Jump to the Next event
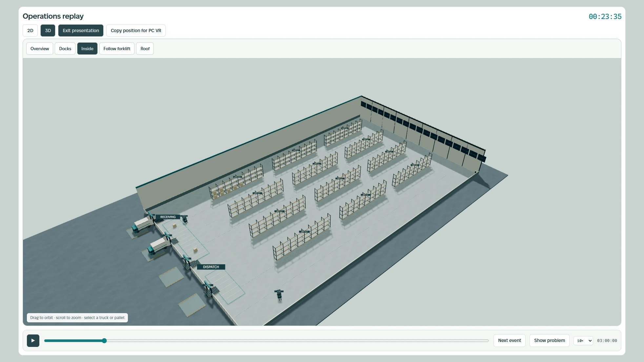Viewport: 644px width, 362px height. (509, 340)
